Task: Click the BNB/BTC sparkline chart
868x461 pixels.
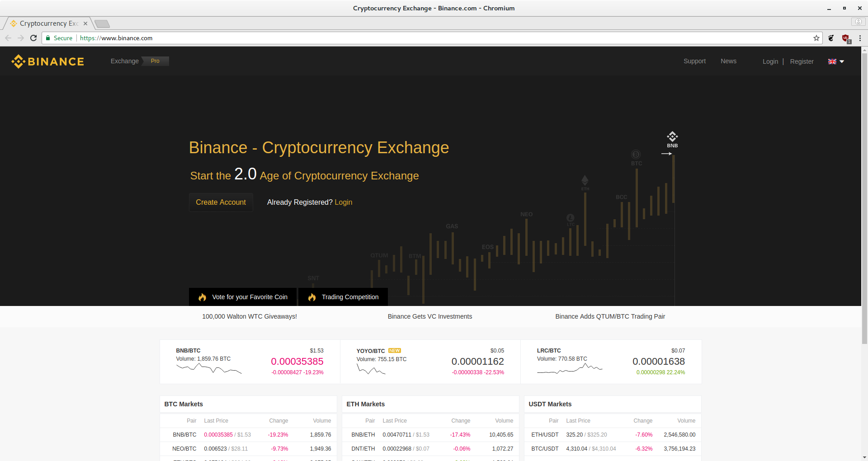Action: [209, 369]
